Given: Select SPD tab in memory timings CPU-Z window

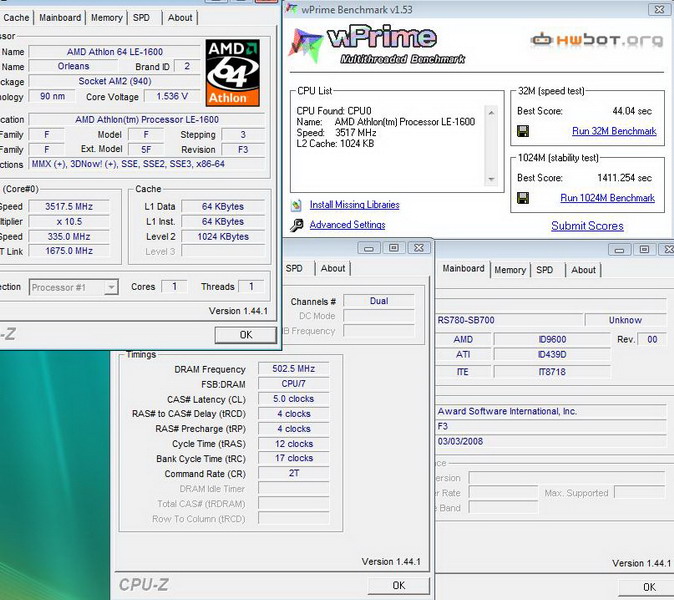Looking at the screenshot, I should coord(294,269).
